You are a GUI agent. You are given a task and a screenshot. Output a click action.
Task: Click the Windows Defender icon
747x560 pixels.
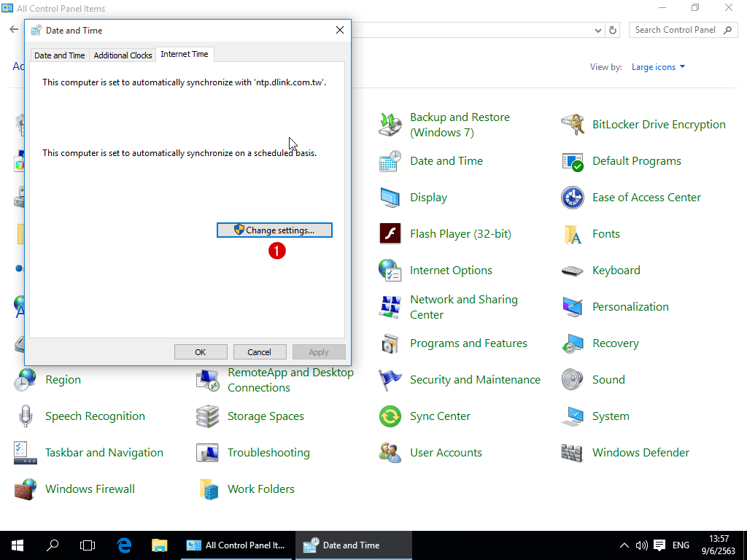pyautogui.click(x=573, y=453)
